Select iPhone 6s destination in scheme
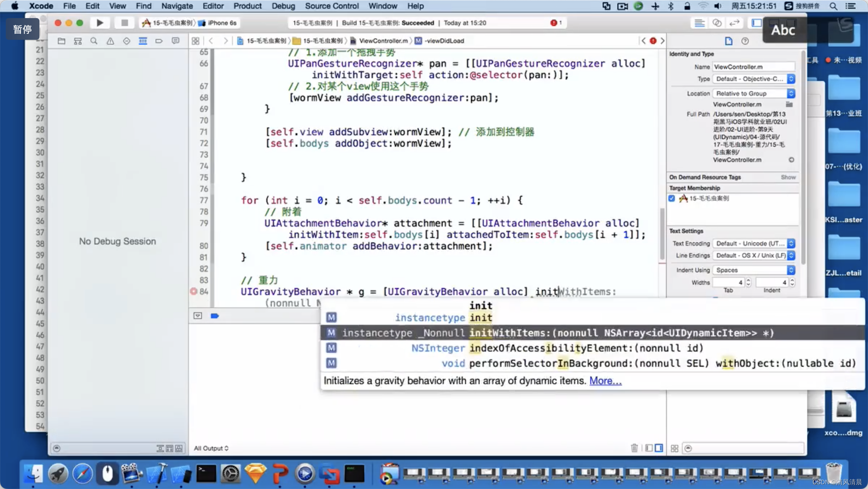 coord(218,23)
